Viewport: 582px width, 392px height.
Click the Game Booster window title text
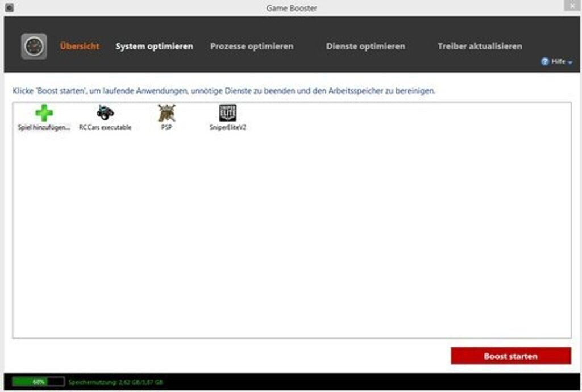[x=292, y=8]
